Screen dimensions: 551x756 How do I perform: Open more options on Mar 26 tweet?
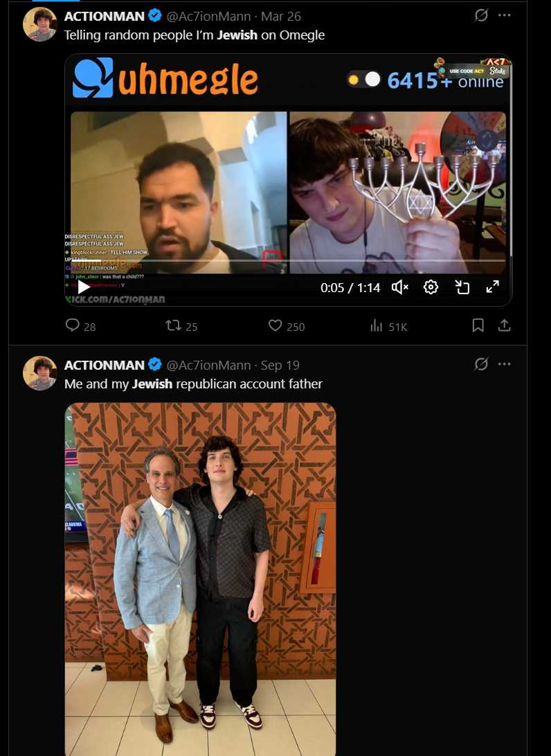pyautogui.click(x=504, y=15)
